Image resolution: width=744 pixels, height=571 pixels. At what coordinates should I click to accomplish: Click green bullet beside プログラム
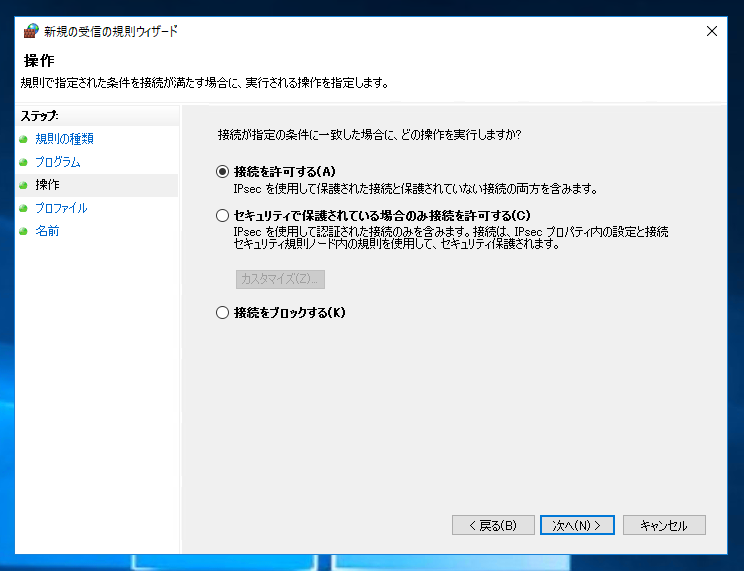pyautogui.click(x=23, y=162)
